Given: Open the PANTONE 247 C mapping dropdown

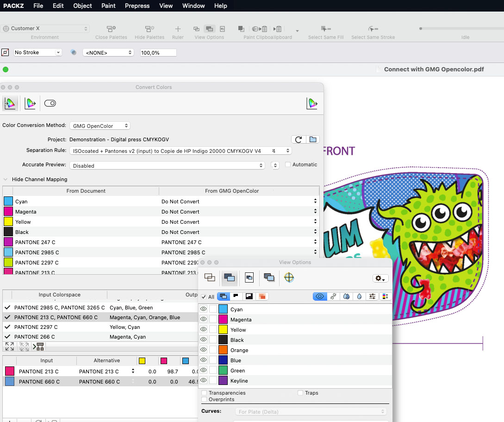Looking at the screenshot, I should click(x=315, y=242).
